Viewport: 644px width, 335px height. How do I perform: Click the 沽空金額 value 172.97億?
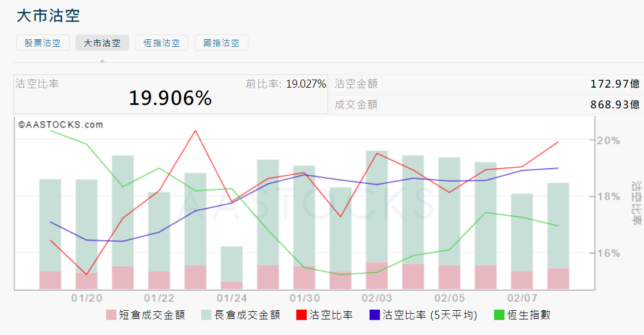click(615, 84)
